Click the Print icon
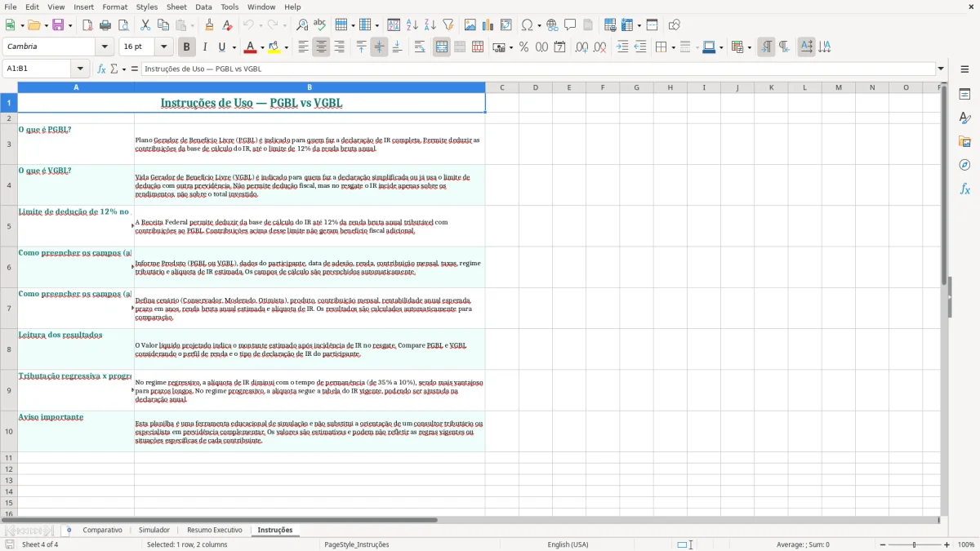This screenshot has height=551, width=980. [x=105, y=25]
